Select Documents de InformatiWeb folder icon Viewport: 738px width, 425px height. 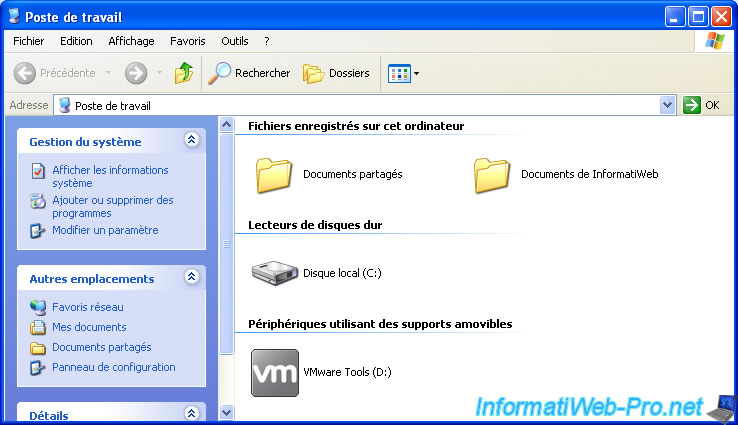(x=492, y=175)
